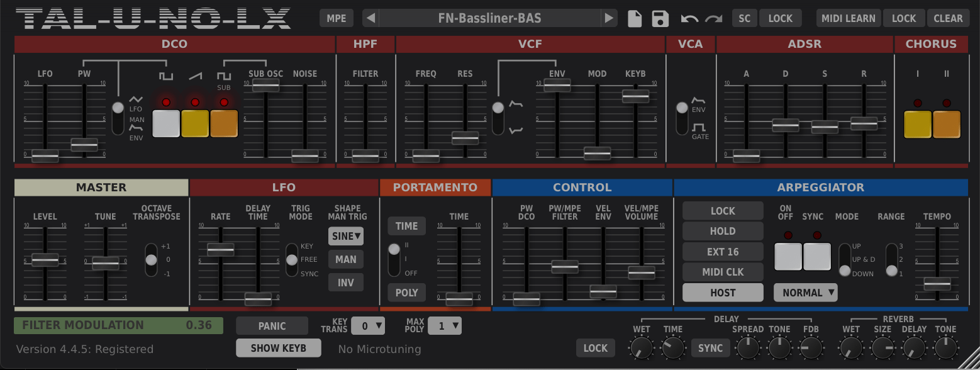Click the save preset floppy disk icon
980x370 pixels.
(660, 18)
